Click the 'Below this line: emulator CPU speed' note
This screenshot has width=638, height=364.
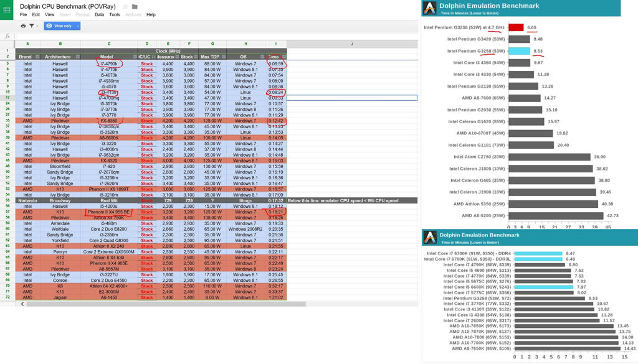tap(343, 201)
